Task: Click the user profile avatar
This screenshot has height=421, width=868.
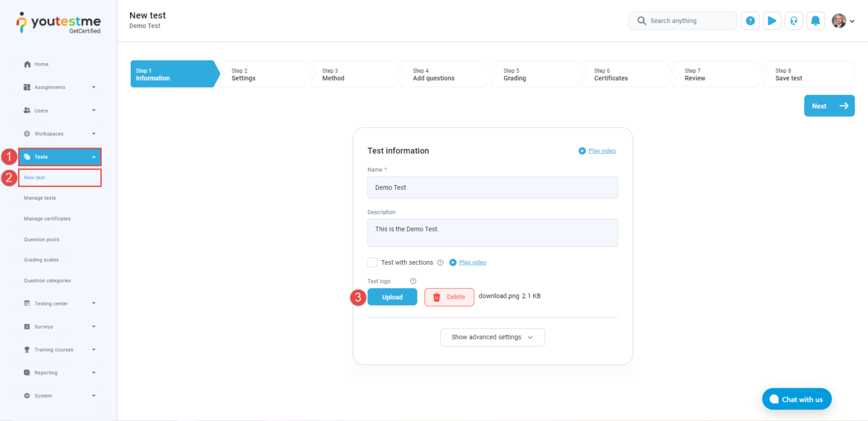Action: (x=838, y=21)
